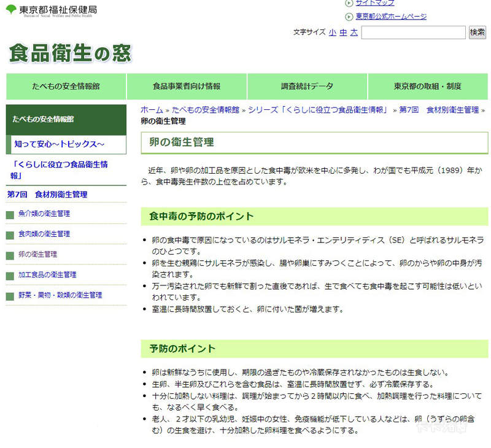This screenshot has height=448, width=491.
Task: Click the green arrow icon beside サイトマップ
Action: [x=348, y=4]
